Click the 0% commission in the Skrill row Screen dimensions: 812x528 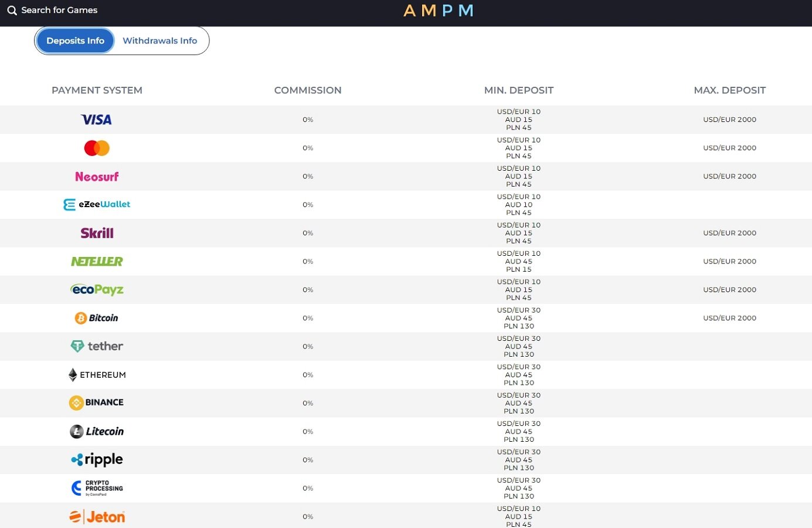click(x=308, y=233)
